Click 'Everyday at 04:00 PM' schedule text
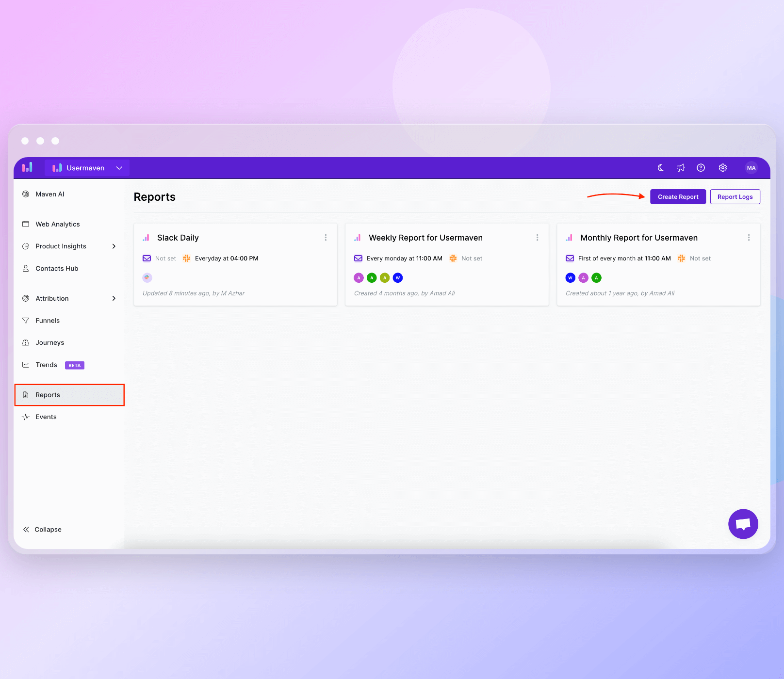 pos(227,259)
